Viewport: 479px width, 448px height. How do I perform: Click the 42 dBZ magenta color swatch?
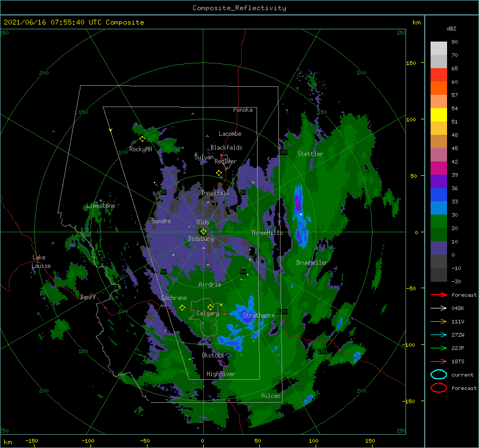coord(439,168)
